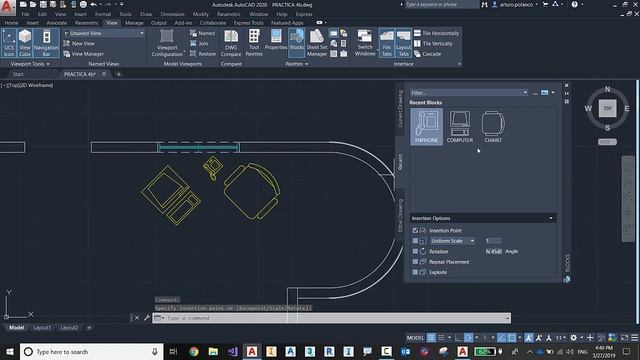Open the Annotate ribbon tab
640x360 pixels.
tap(57, 23)
